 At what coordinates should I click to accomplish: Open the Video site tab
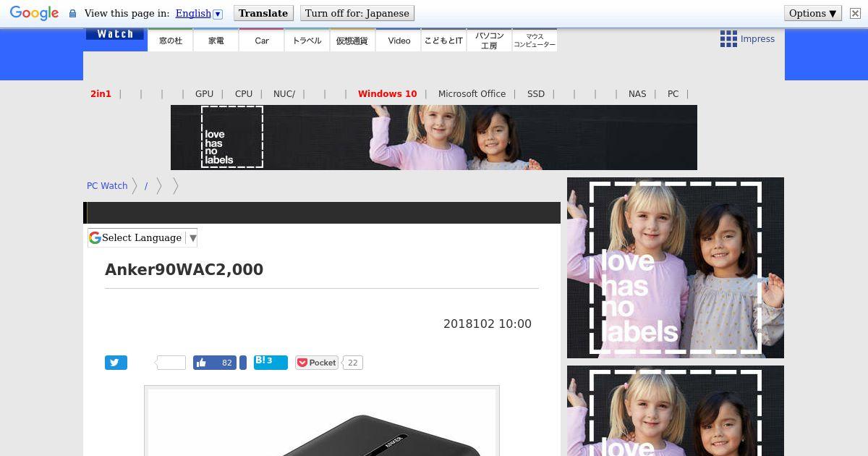coord(399,41)
